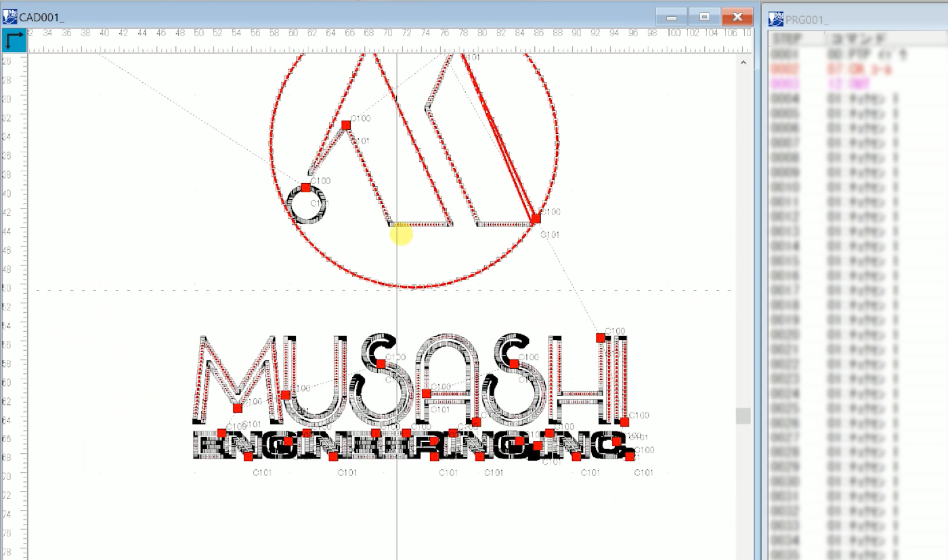
Task: Maximize the CAD001_ window
Action: (704, 17)
